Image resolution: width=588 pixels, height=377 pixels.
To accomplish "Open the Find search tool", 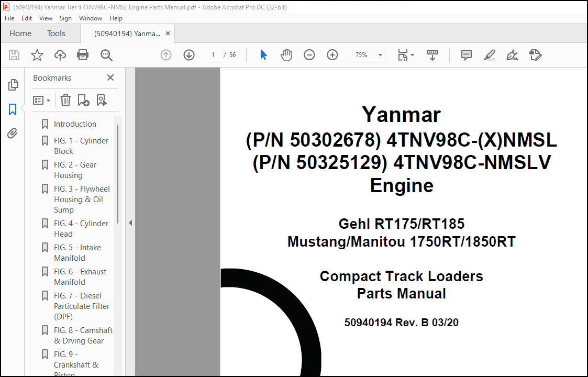I will [106, 54].
